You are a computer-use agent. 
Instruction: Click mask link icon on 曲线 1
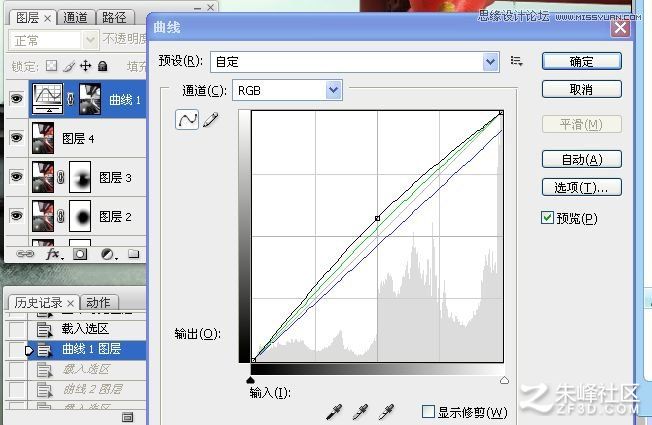point(71,99)
